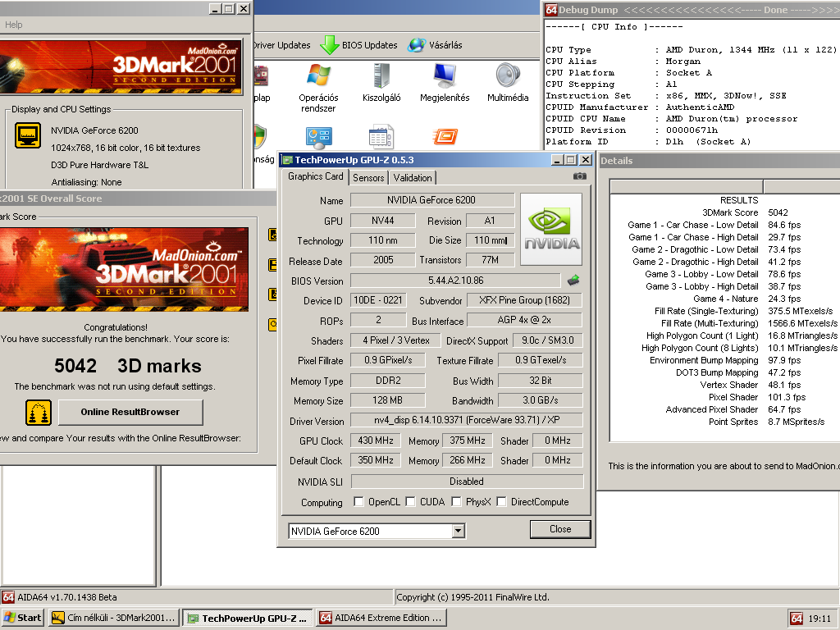Click the GPU Name field in GPU-Z
Image resolution: width=840 pixels, height=630 pixels.
431,200
